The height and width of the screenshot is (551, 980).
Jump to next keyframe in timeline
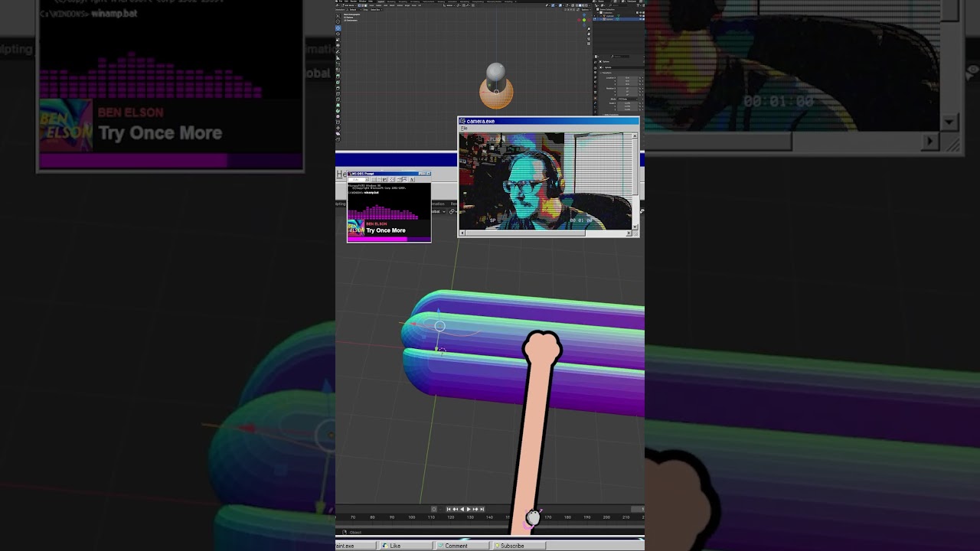click(475, 509)
